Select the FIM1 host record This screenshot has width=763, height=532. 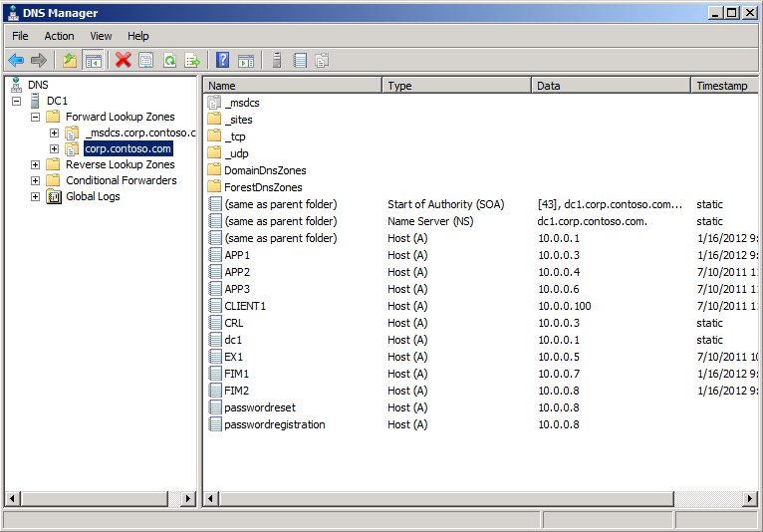[481, 374]
